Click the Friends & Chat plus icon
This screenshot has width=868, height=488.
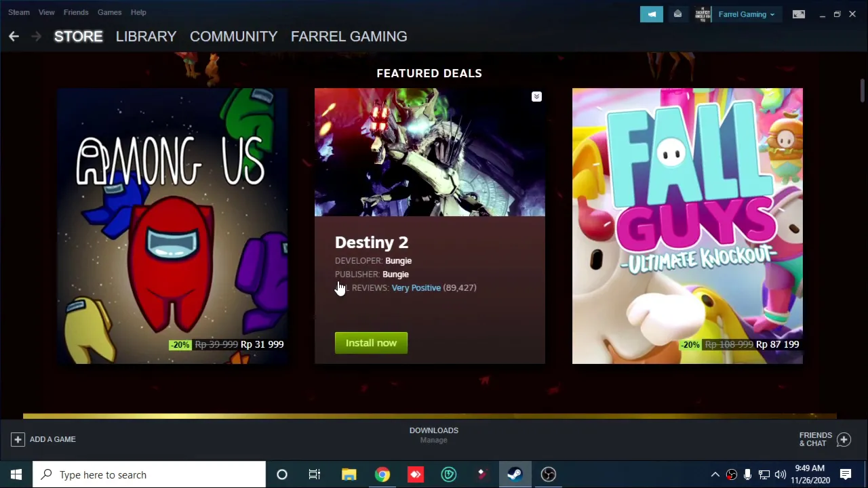pos(844,439)
